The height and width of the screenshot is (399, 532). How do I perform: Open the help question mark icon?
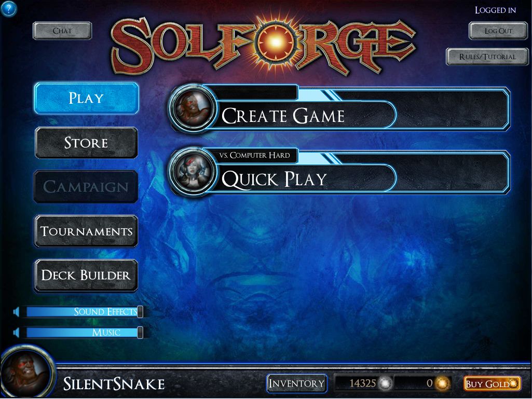[x=8, y=8]
